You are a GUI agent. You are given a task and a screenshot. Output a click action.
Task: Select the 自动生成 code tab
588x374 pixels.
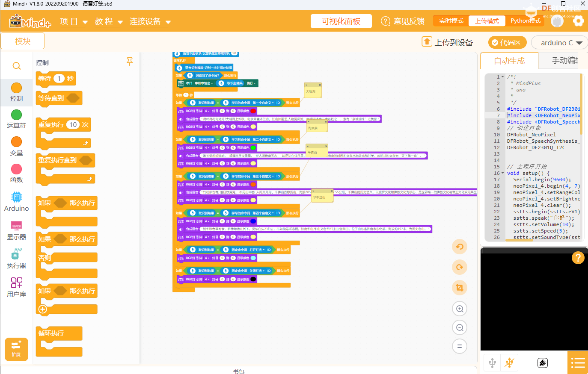click(509, 61)
